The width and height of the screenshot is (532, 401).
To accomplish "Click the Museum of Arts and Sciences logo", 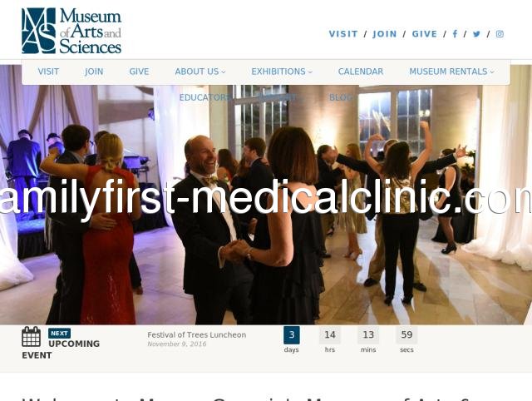I will tap(71, 31).
